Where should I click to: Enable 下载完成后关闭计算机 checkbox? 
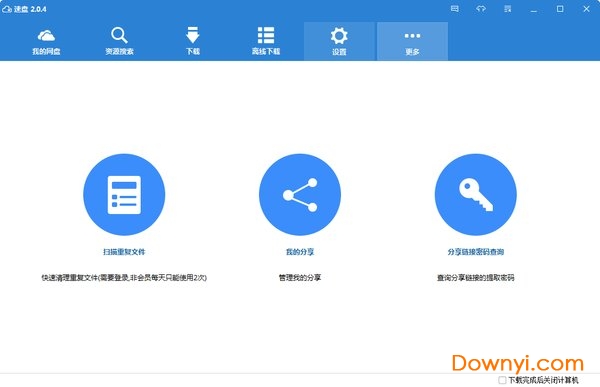click(x=502, y=380)
